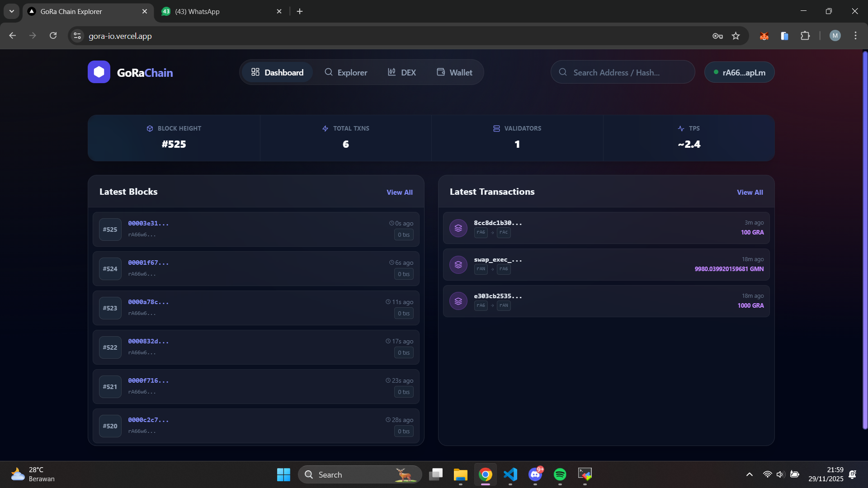The image size is (868, 488).
Task: Toggle the bookmark star for this page
Action: [736, 36]
